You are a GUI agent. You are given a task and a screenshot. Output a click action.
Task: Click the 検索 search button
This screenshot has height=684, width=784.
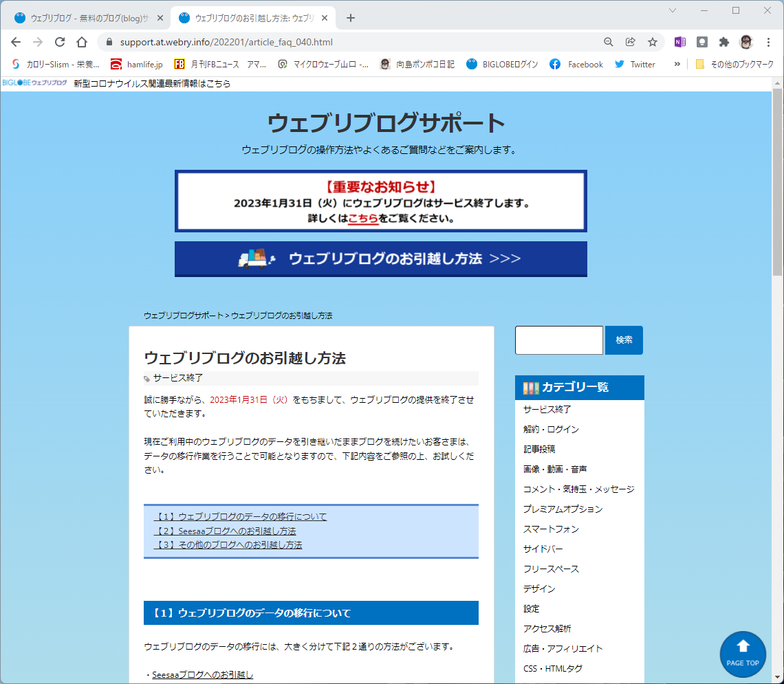click(x=624, y=340)
